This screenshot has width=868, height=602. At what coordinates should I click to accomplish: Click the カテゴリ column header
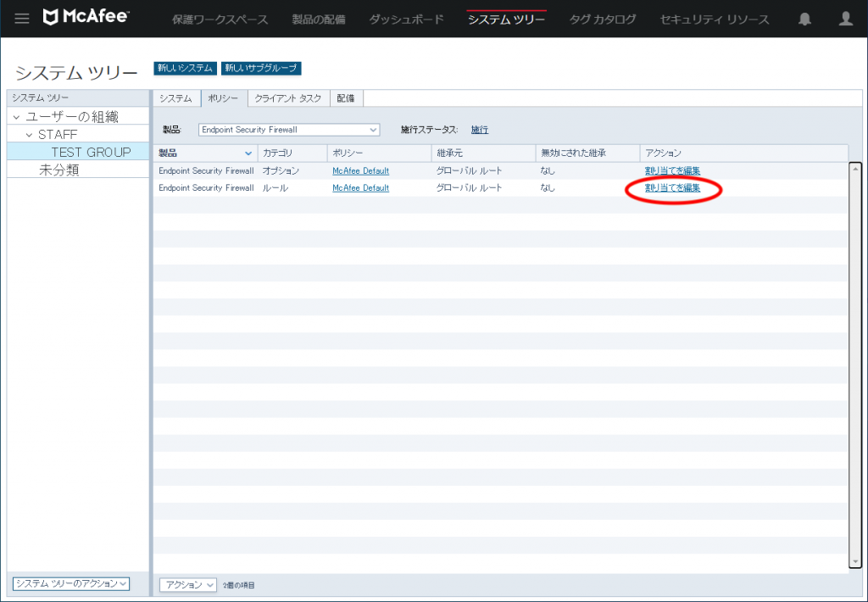click(x=292, y=153)
